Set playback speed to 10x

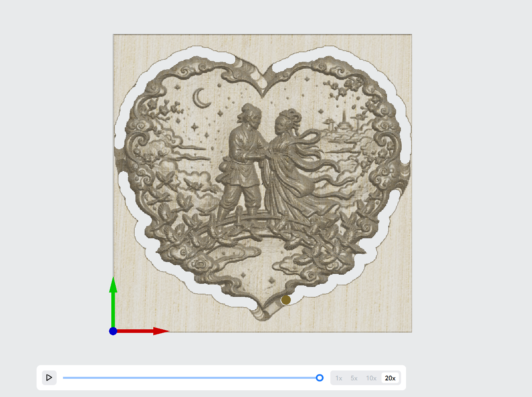pos(371,378)
